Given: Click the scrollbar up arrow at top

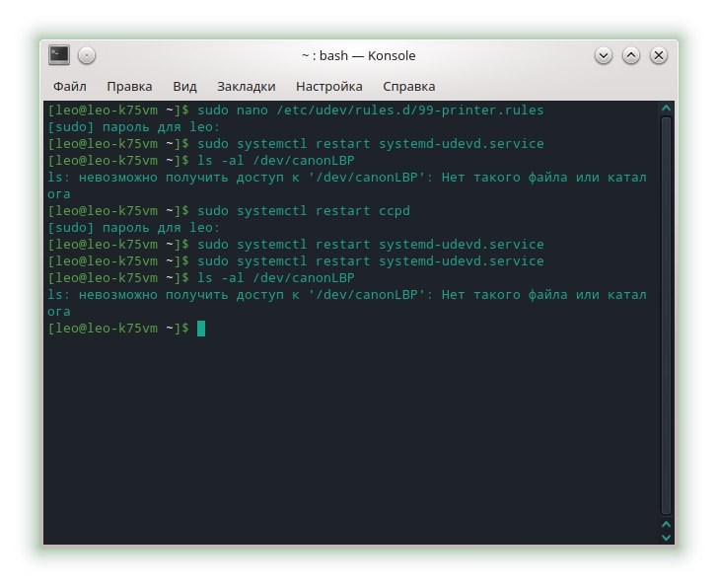Looking at the screenshot, I should click(667, 109).
